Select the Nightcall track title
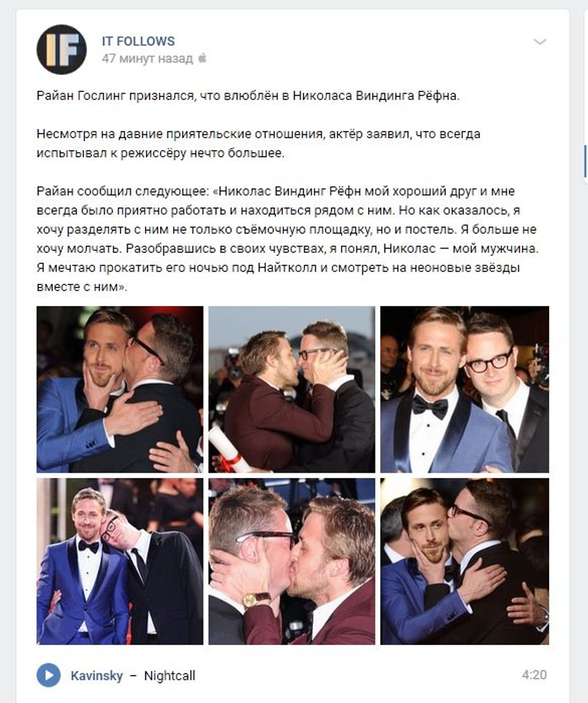This screenshot has width=588, height=703. point(169,676)
